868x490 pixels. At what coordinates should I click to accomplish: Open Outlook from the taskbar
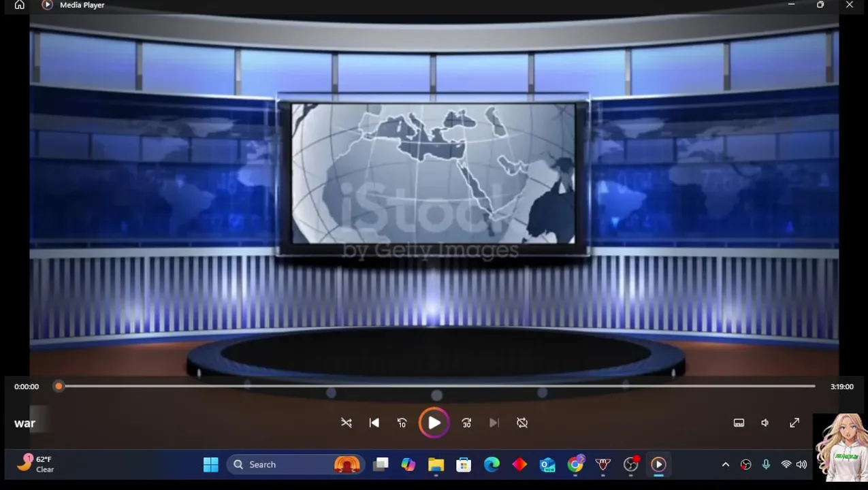(x=547, y=464)
